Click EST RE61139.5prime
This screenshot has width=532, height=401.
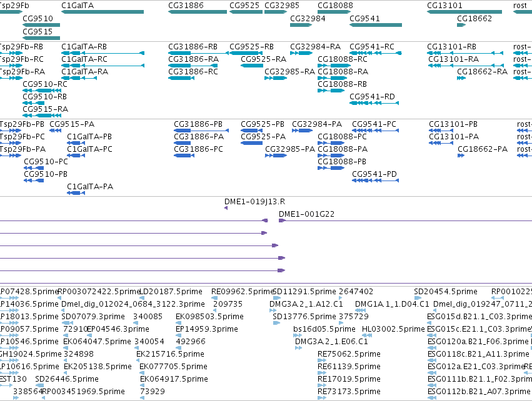tap(349, 367)
